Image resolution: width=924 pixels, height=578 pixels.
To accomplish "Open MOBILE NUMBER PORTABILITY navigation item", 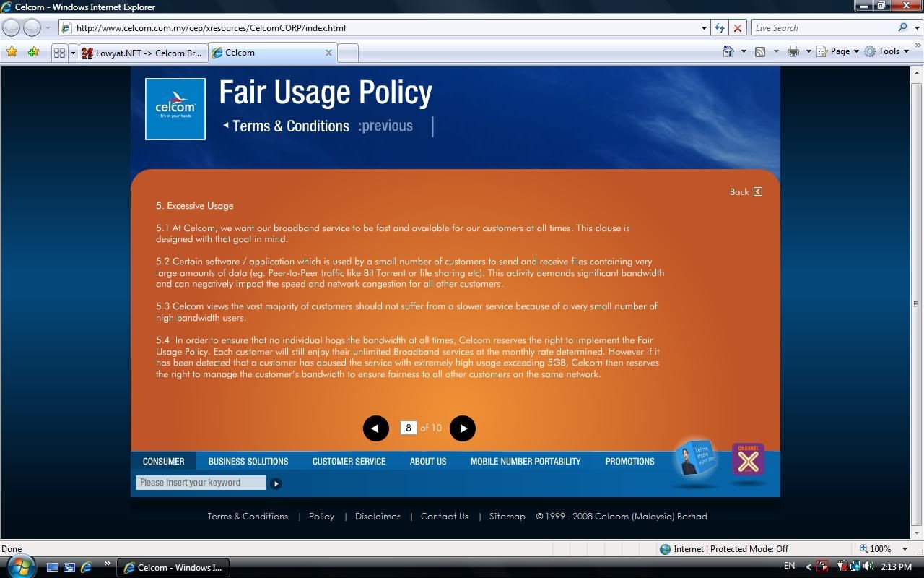I will (x=526, y=461).
